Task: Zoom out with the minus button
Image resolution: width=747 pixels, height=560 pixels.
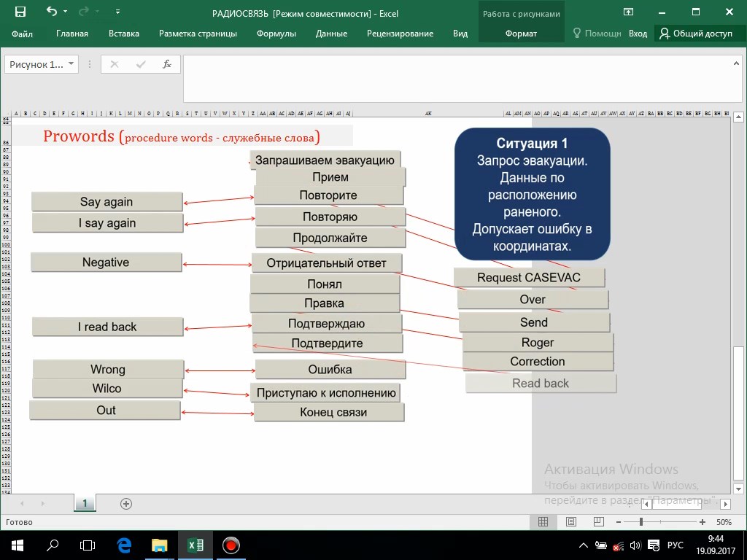Action: tap(619, 522)
